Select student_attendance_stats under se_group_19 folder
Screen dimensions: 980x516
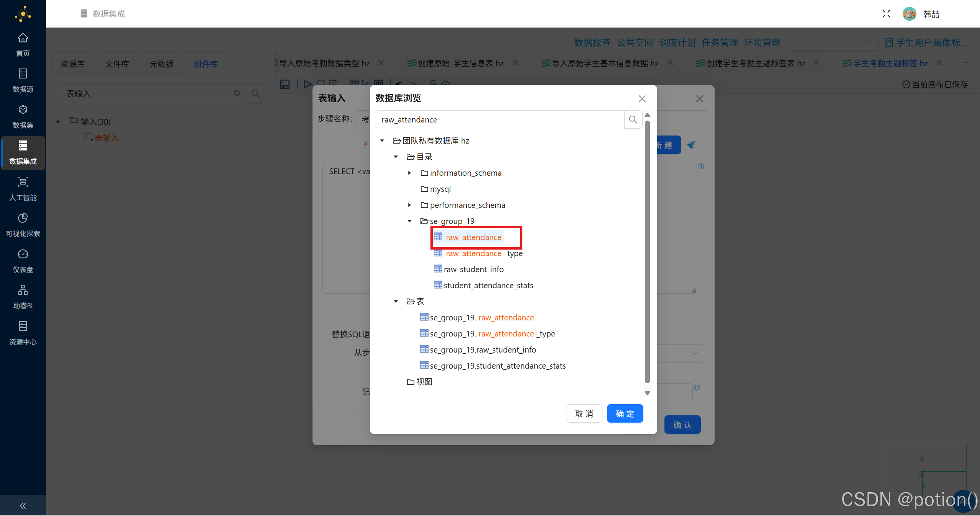(x=483, y=285)
